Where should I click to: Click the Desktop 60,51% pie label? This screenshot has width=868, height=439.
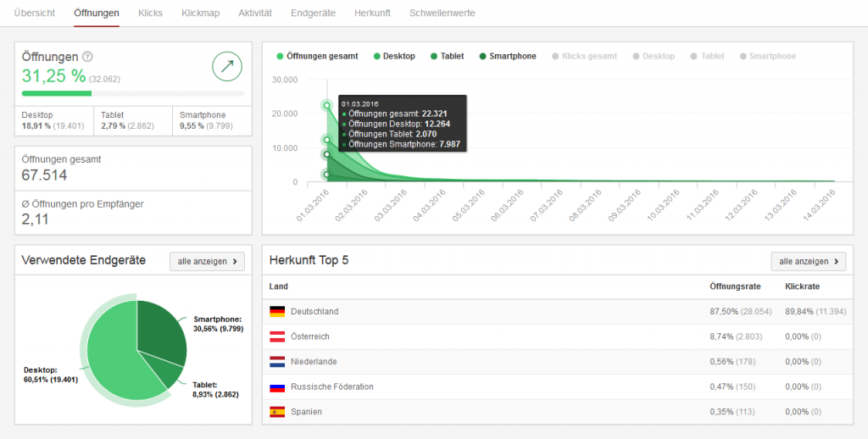pyautogui.click(x=51, y=375)
